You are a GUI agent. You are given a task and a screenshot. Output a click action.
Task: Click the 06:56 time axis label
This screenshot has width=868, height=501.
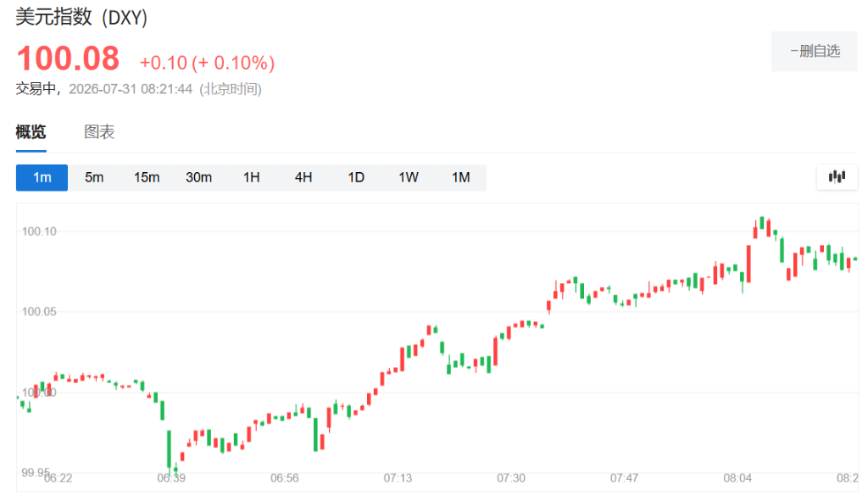click(285, 478)
